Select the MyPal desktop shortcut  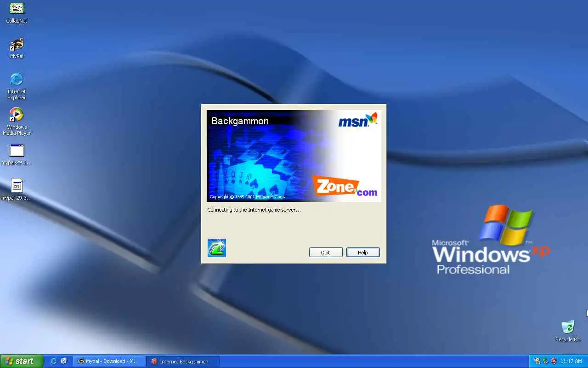coord(17,48)
